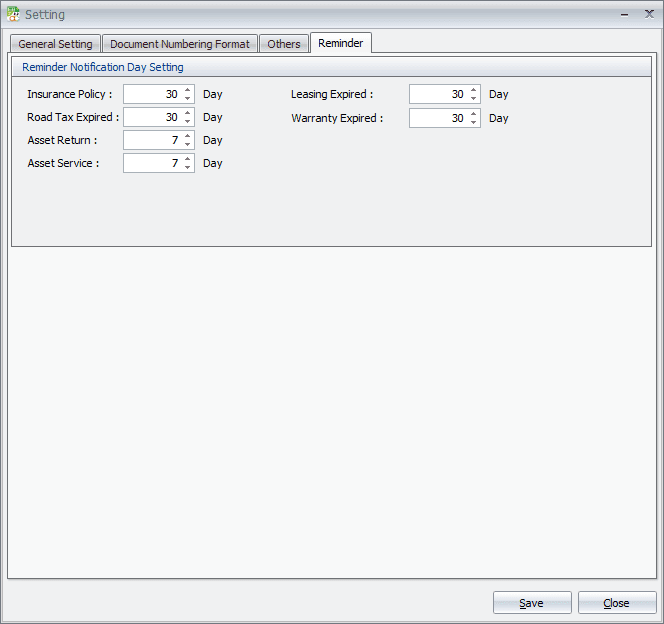Minimize the Setting window
The width and height of the screenshot is (664, 624).
click(x=625, y=14)
